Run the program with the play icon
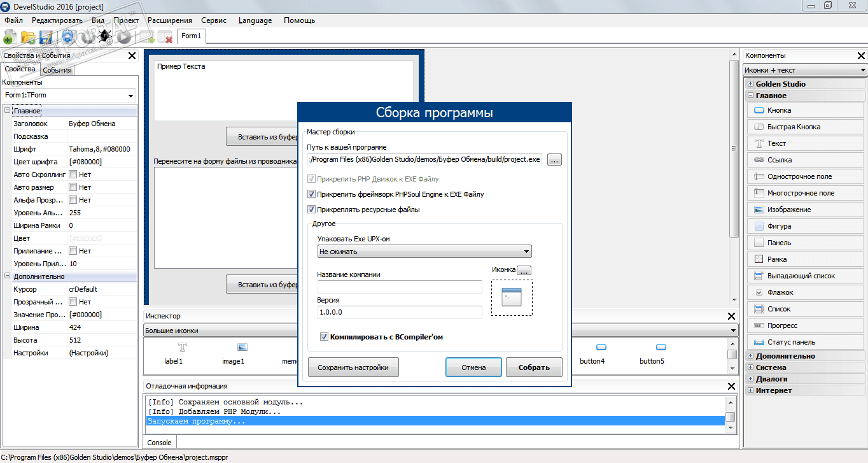868x463 pixels. (x=125, y=37)
